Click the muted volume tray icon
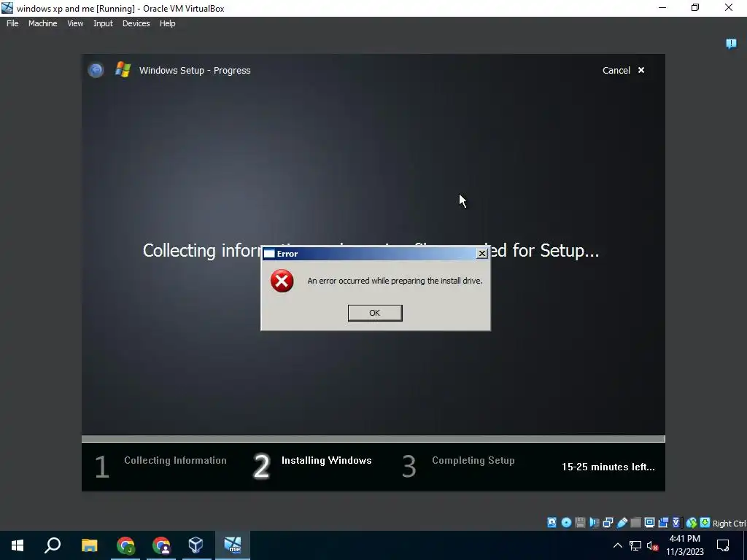Screen dimensions: 747x560 pyautogui.click(x=652, y=545)
